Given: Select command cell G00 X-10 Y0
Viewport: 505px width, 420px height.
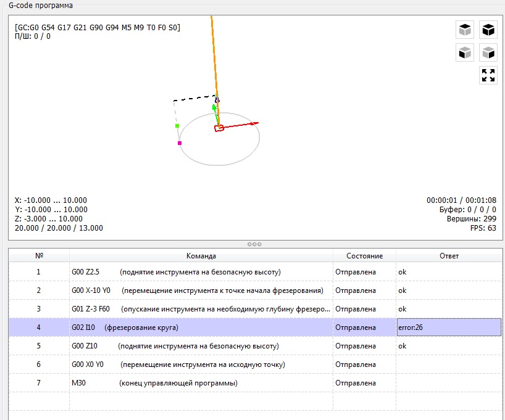Looking at the screenshot, I should click(201, 290).
